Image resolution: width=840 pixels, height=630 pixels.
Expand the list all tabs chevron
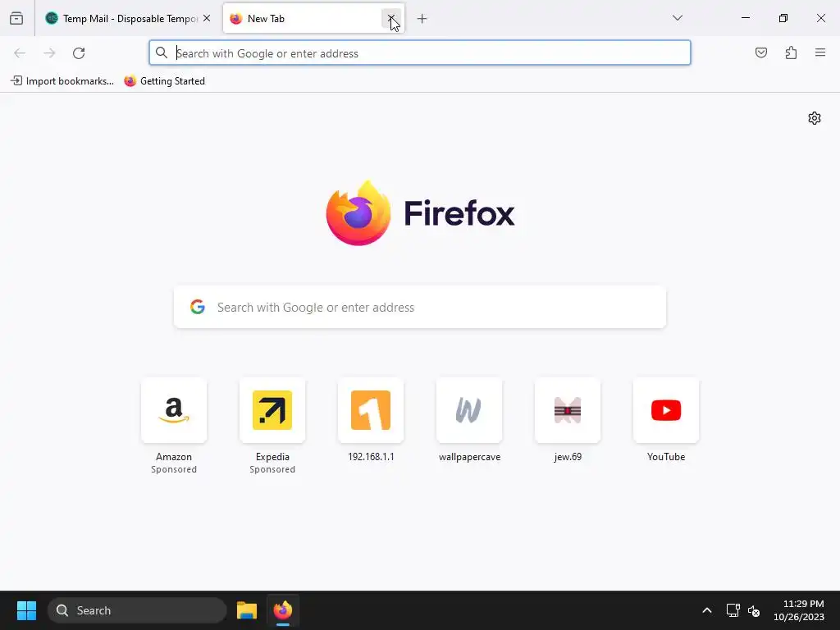[678, 18]
